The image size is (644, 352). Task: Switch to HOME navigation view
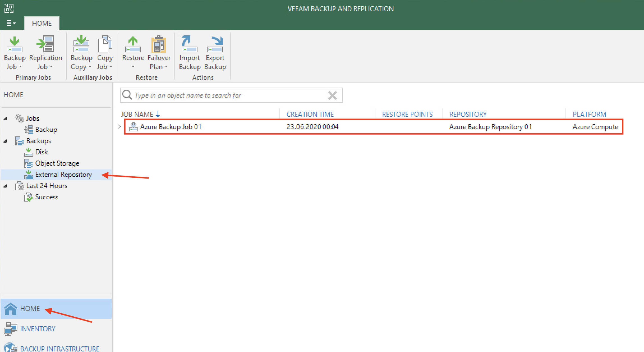point(56,308)
